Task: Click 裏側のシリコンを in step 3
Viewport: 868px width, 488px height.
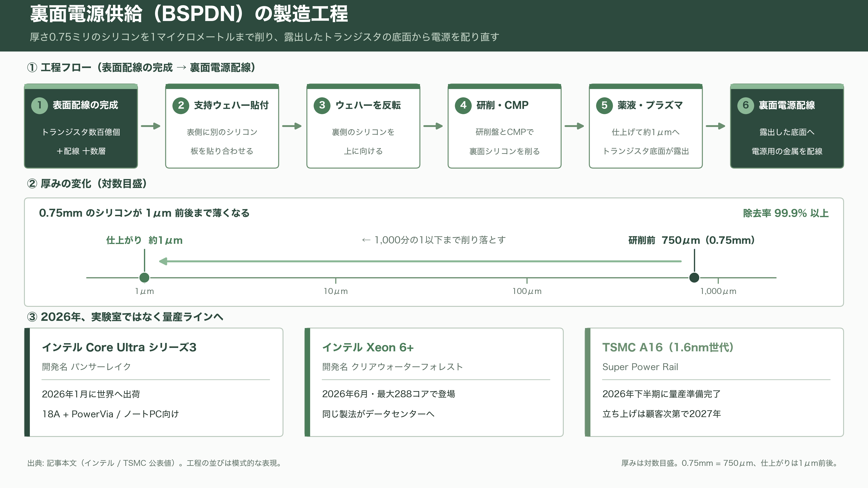Action: point(363,132)
